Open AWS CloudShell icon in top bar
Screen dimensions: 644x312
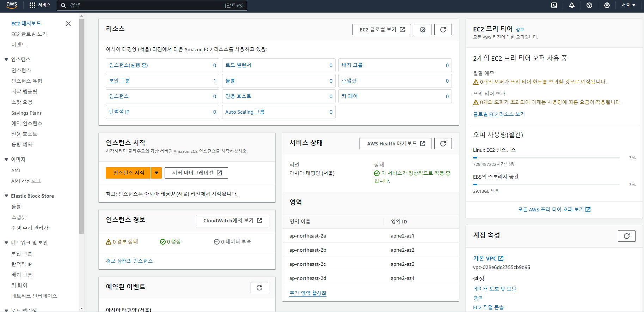554,5
